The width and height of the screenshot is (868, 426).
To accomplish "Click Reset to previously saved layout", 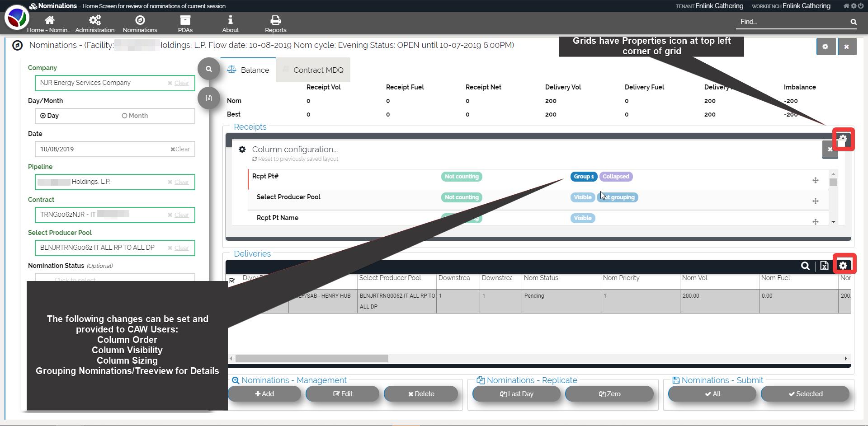I will pyautogui.click(x=298, y=159).
